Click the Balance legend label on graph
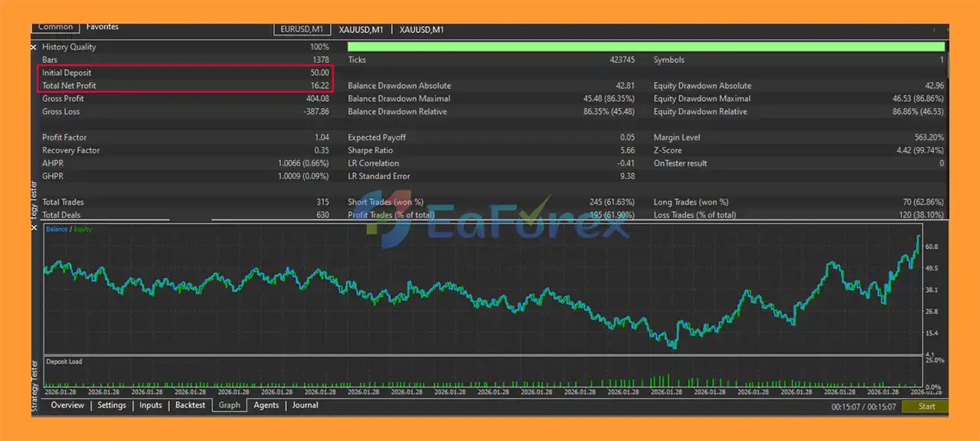Screen dimensions: 980x441 [x=56, y=229]
